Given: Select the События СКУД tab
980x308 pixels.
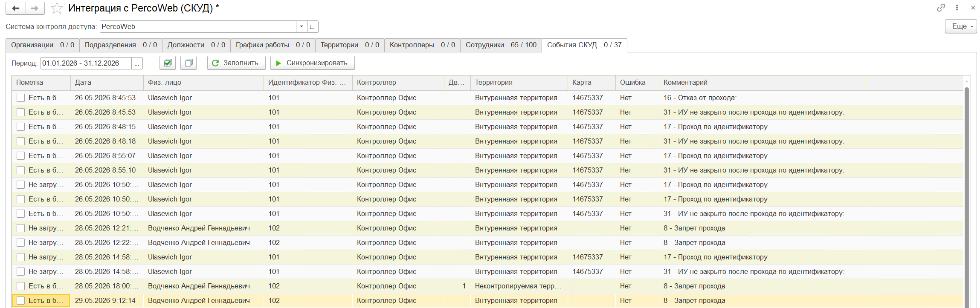Looking at the screenshot, I should pyautogui.click(x=584, y=45).
